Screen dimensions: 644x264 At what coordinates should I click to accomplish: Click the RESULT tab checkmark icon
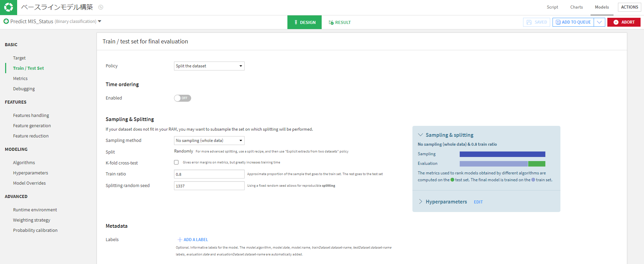(331, 23)
